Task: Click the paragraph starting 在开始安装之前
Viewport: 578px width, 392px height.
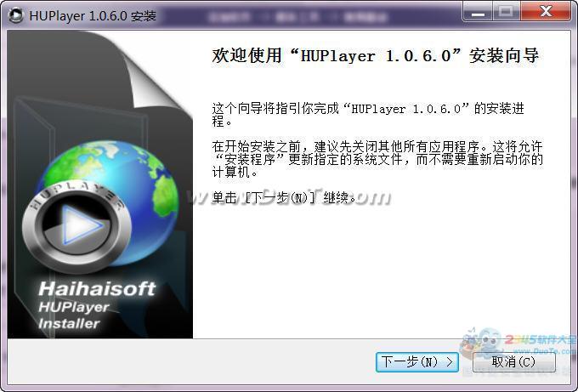Action: (377, 159)
